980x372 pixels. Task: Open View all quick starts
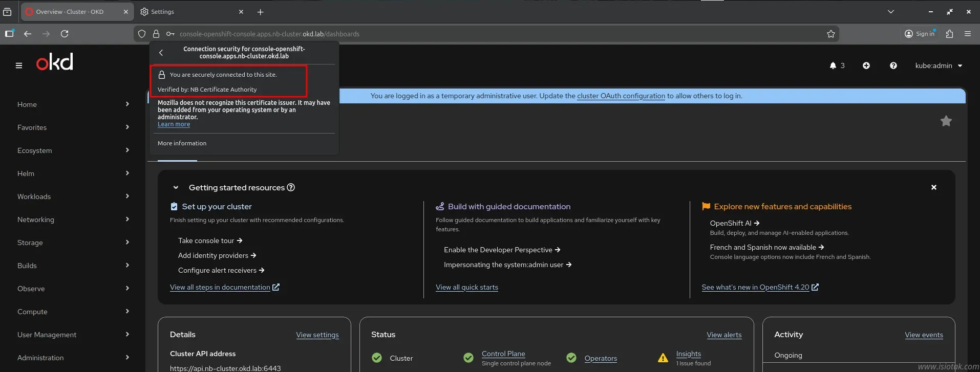[x=466, y=287]
